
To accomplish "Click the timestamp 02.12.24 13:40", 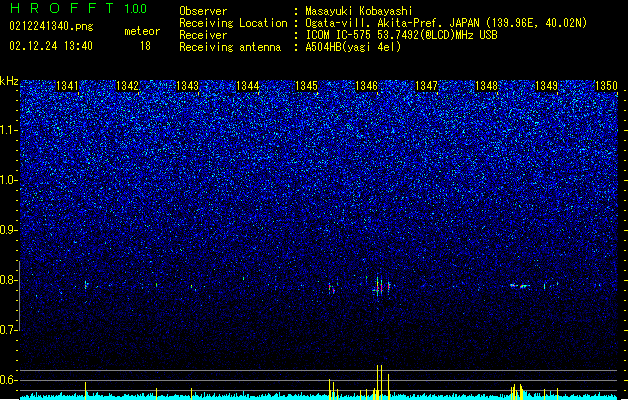I will (x=51, y=46).
